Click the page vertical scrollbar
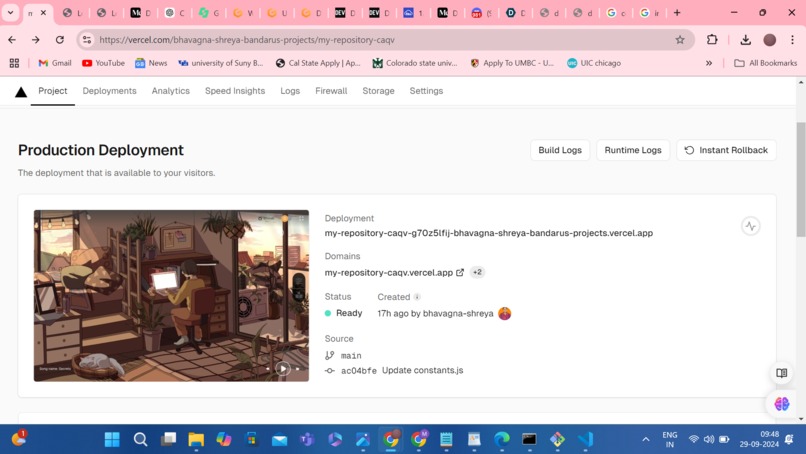Viewport: 806px width, 454px height. click(801, 180)
